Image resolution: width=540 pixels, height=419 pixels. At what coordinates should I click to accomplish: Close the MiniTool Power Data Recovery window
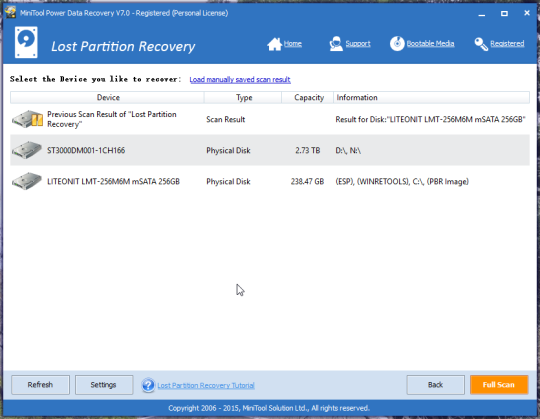coord(527,13)
